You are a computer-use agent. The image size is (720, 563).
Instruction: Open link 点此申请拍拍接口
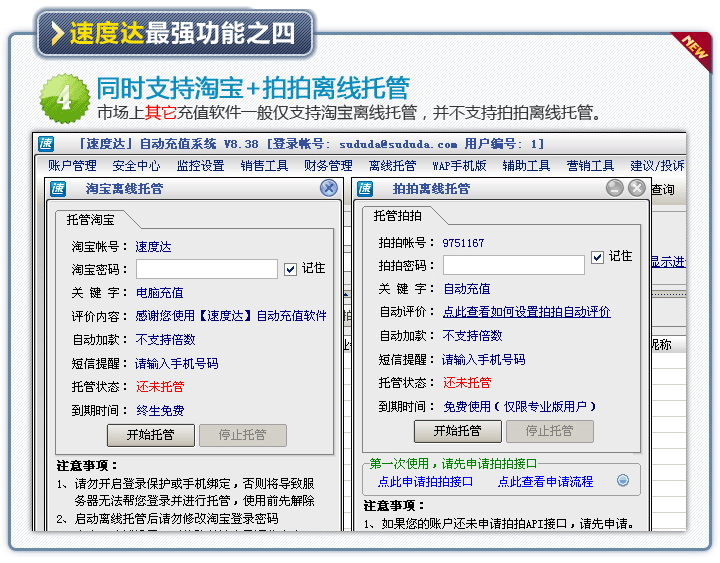coord(425,482)
